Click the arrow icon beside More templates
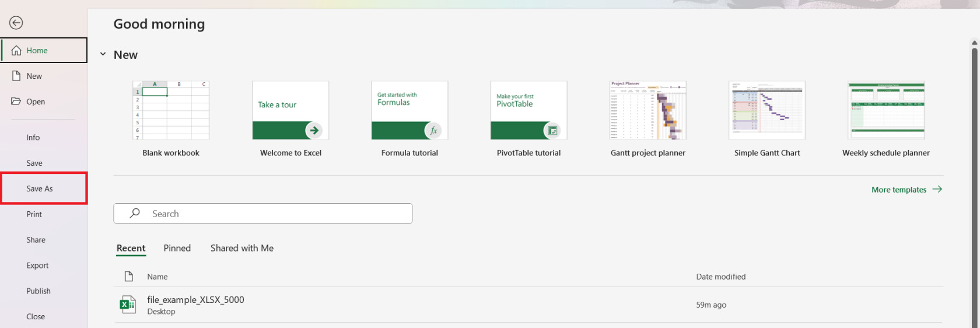Viewport: 980px width, 328px height. [937, 189]
